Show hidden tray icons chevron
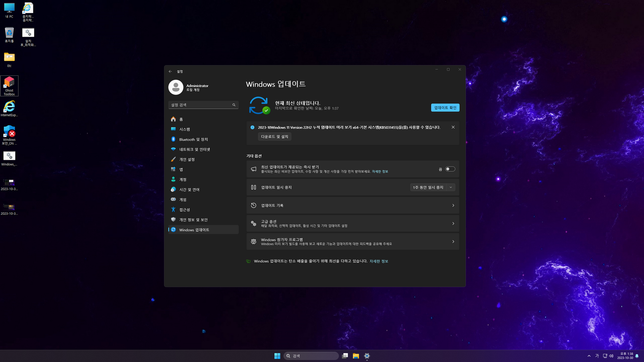 pos(589,356)
